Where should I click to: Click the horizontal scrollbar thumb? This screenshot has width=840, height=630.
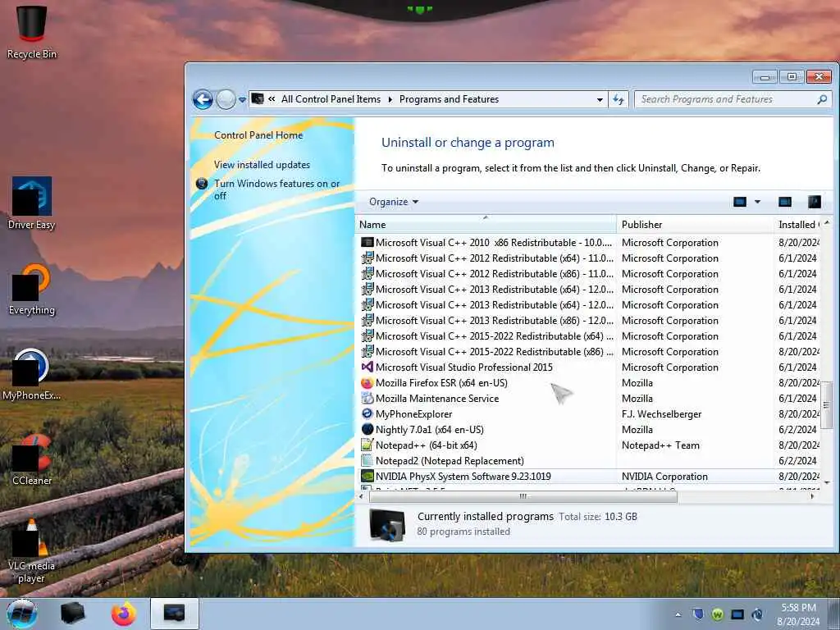coord(523,496)
